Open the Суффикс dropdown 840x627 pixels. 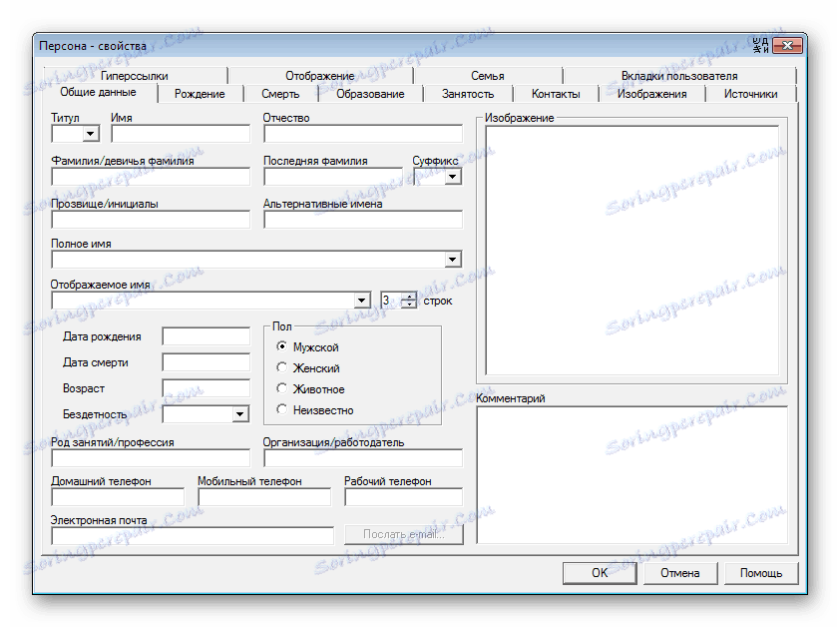pyautogui.click(x=453, y=177)
